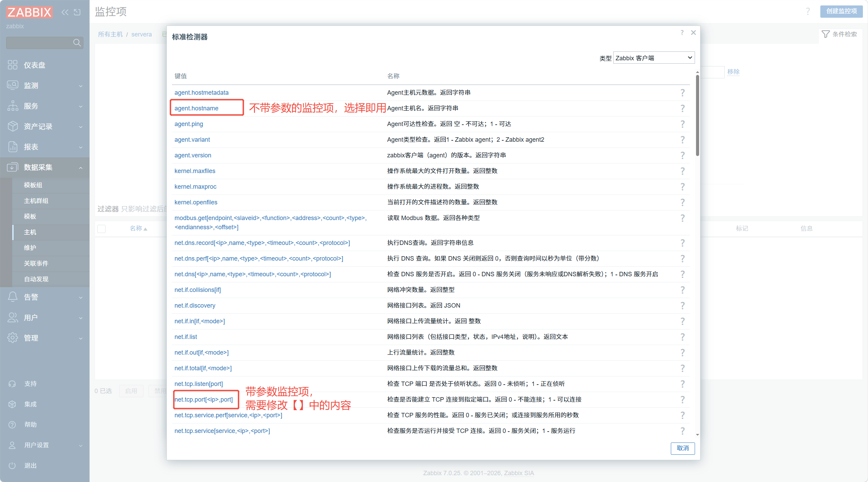Click the 告警 alerts bell icon
Viewport: 868px width, 482px height.
[x=13, y=297]
